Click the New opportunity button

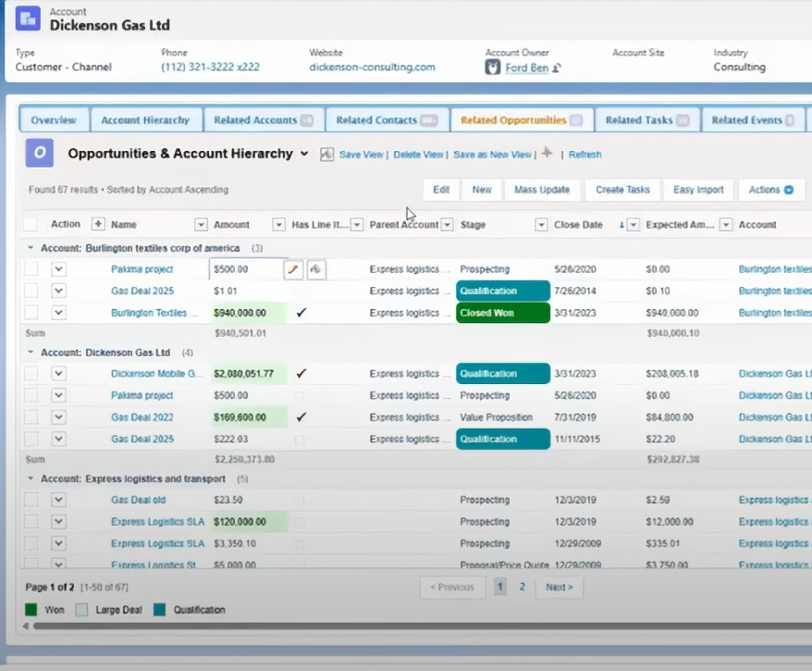tap(482, 190)
